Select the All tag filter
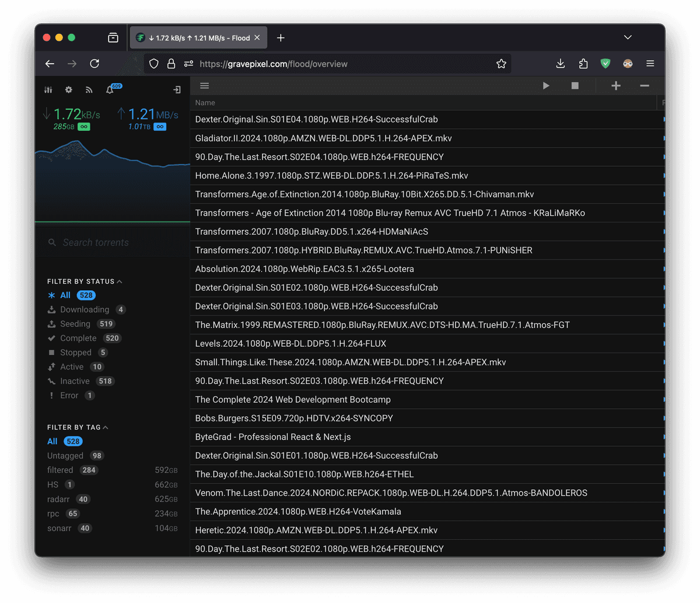This screenshot has height=603, width=700. pyautogui.click(x=65, y=441)
